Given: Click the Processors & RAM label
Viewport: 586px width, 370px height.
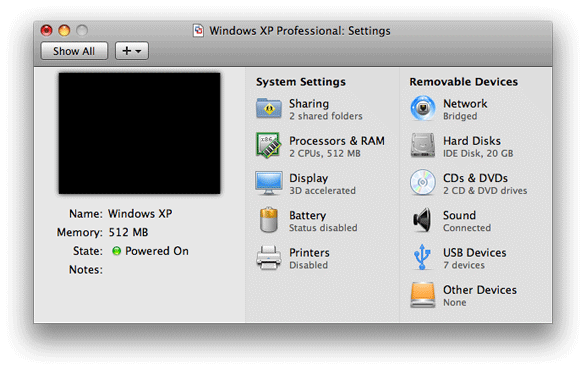Looking at the screenshot, I should pos(337,141).
